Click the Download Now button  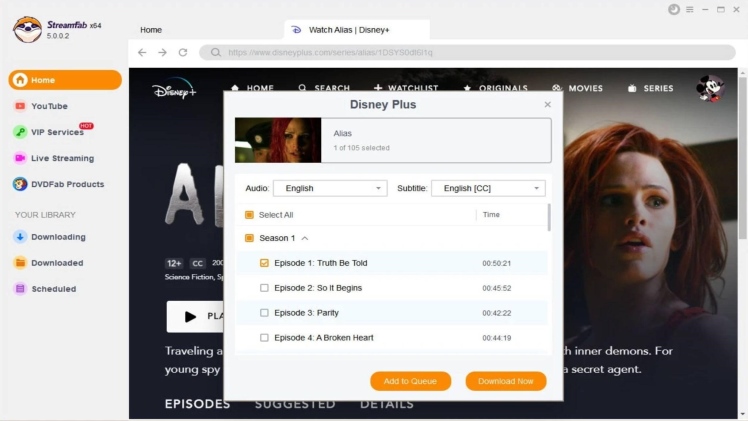click(x=505, y=381)
